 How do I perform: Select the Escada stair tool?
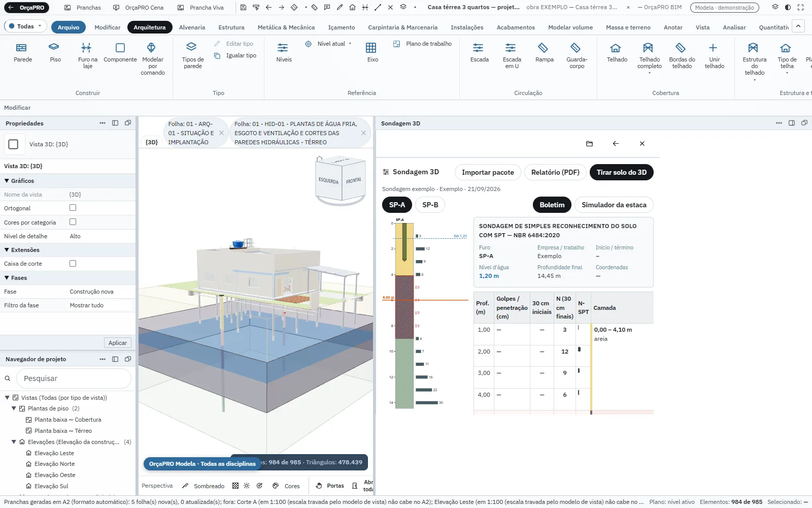(479, 53)
